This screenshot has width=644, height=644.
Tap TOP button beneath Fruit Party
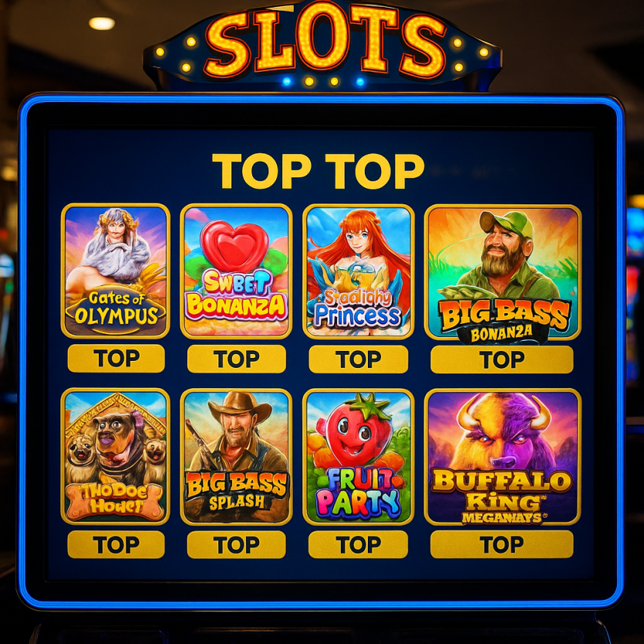point(358,545)
